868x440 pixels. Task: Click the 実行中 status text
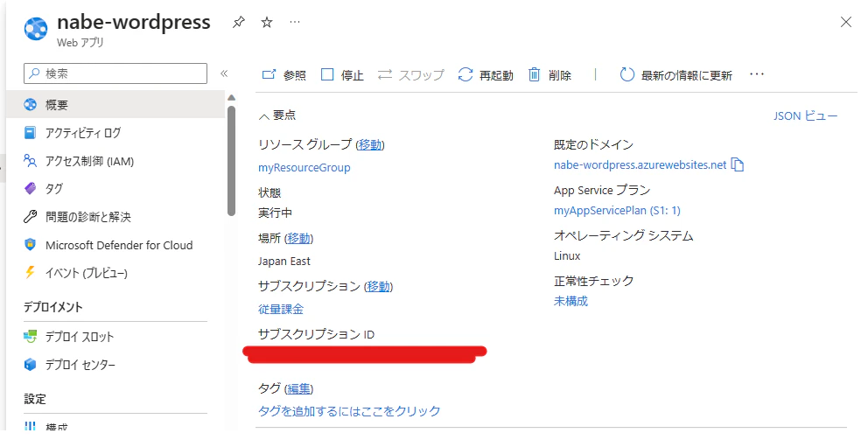(275, 213)
